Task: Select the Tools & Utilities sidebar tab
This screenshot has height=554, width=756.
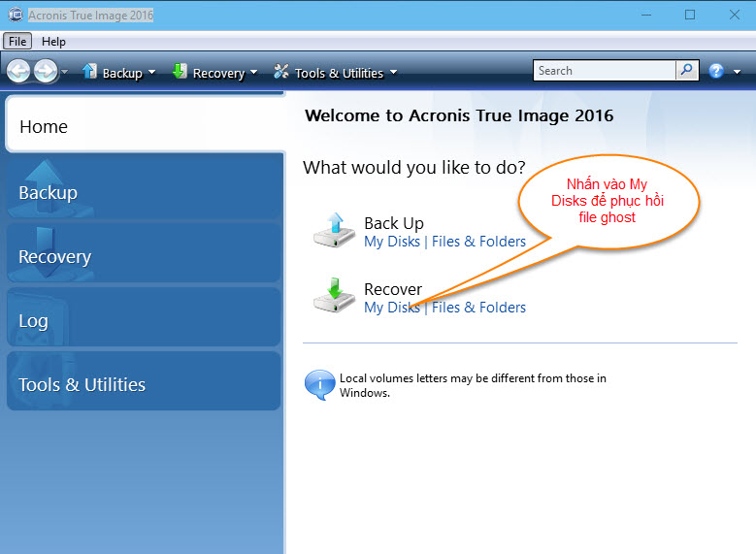Action: (x=144, y=381)
